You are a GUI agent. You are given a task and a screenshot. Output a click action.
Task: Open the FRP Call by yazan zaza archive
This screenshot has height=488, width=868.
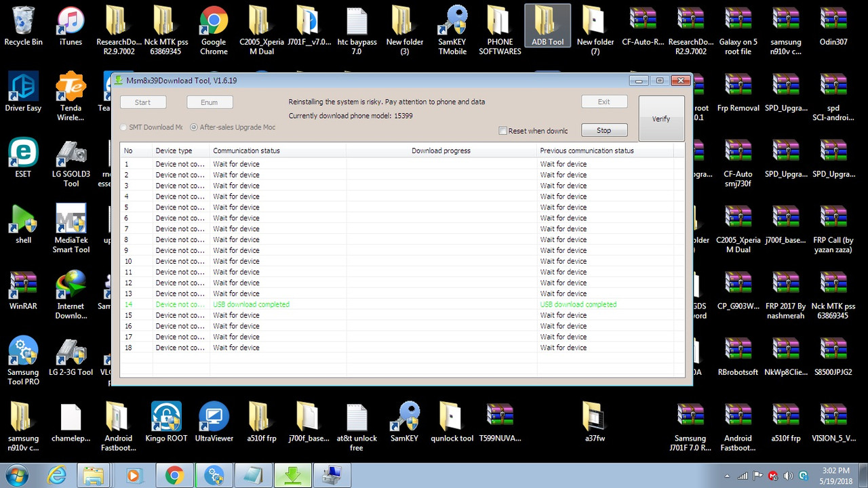tap(833, 228)
